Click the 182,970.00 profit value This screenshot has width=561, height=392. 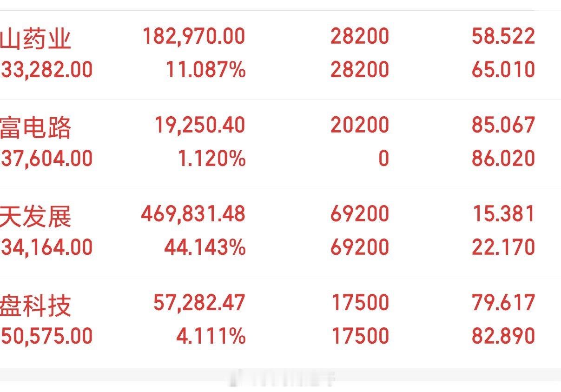point(193,37)
